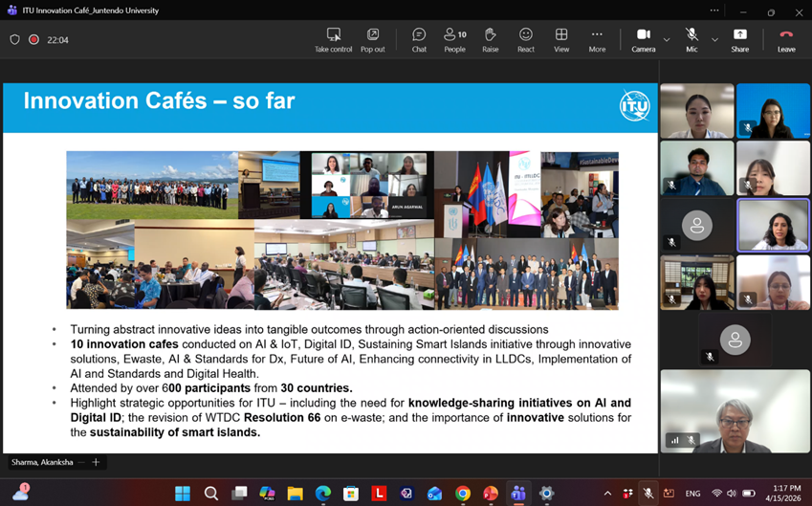Image resolution: width=812 pixels, height=506 pixels.
Task: Expand the Camera options dropdown arrow
Action: point(667,40)
